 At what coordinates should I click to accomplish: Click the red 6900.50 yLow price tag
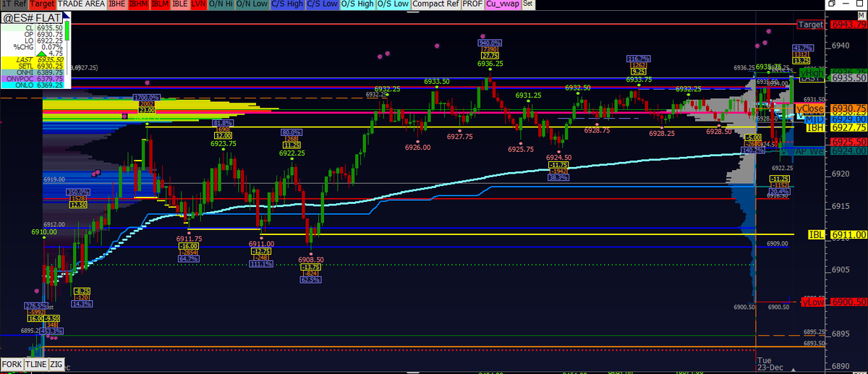[848, 302]
